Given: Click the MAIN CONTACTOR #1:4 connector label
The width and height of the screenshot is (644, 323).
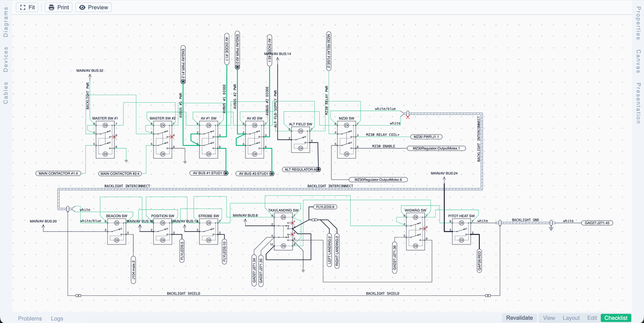Looking at the screenshot, I should 59,173.
